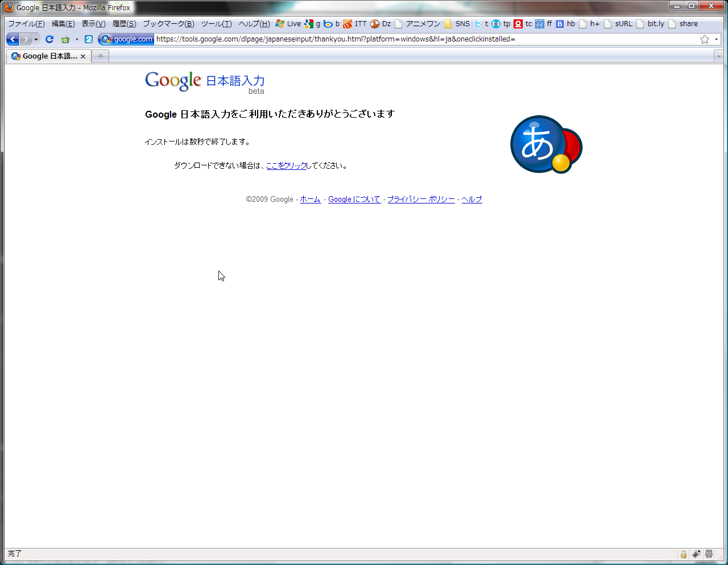Open the share bookmark
This screenshot has height=565, width=728.
tap(683, 24)
